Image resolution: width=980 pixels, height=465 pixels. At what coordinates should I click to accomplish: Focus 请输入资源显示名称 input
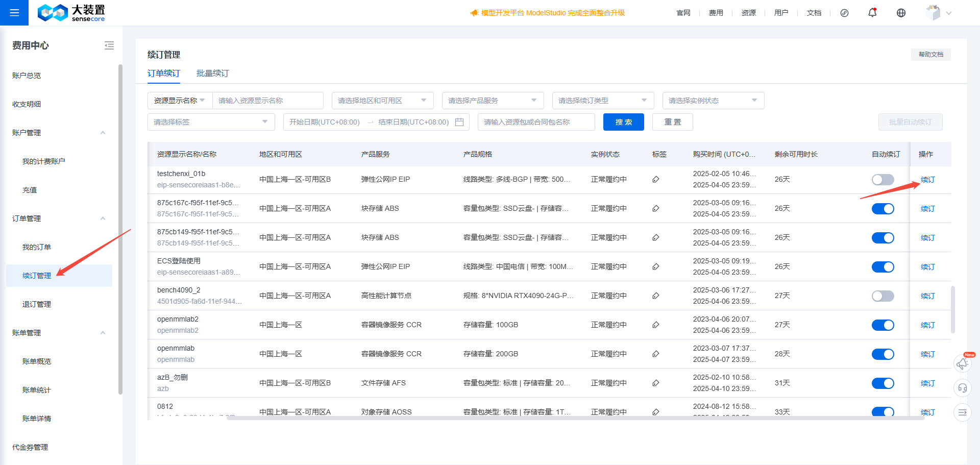pyautogui.click(x=268, y=101)
